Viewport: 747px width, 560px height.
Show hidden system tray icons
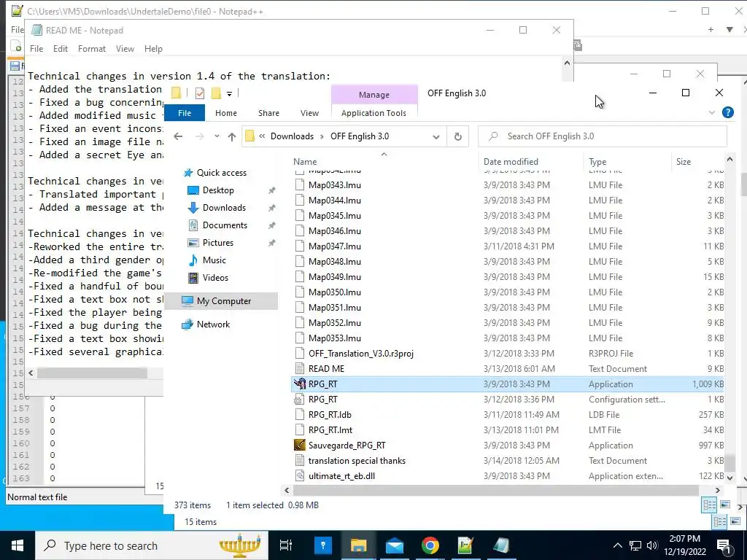click(x=617, y=545)
